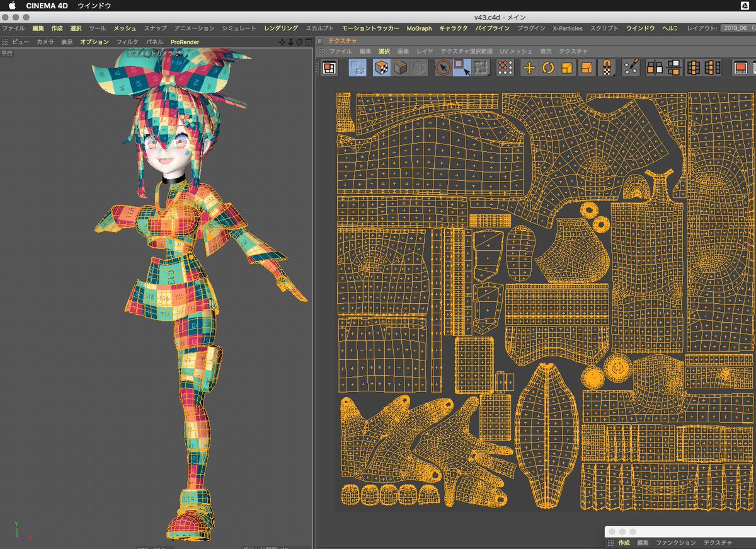Image resolution: width=756 pixels, height=549 pixels.
Task: Open the viewport フィルタ menu
Action: (127, 42)
